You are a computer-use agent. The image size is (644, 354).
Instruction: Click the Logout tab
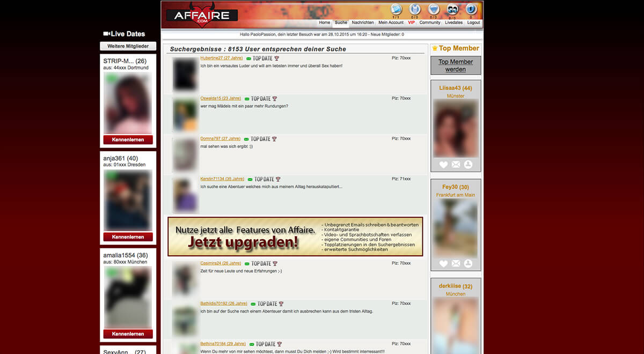[474, 23]
